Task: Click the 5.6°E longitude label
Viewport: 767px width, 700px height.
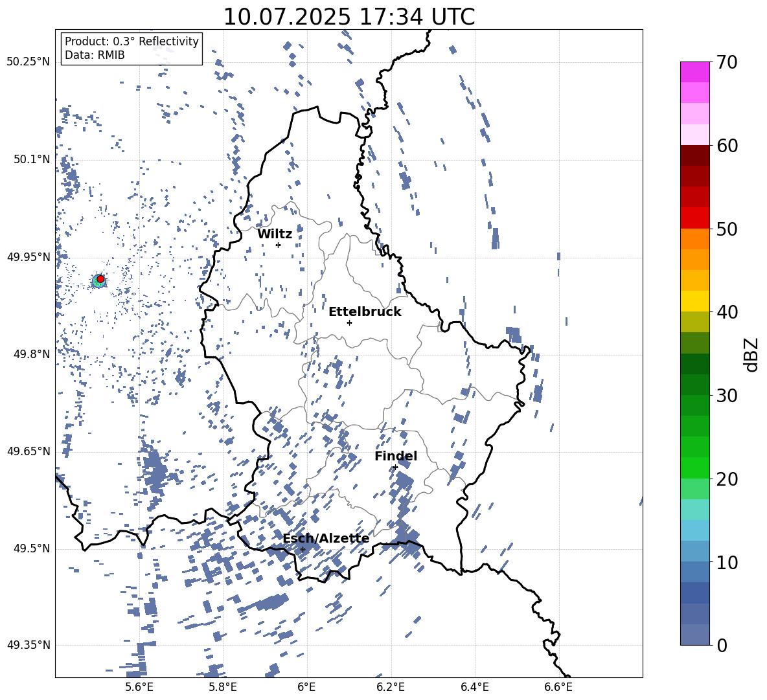Action: pyautogui.click(x=139, y=687)
